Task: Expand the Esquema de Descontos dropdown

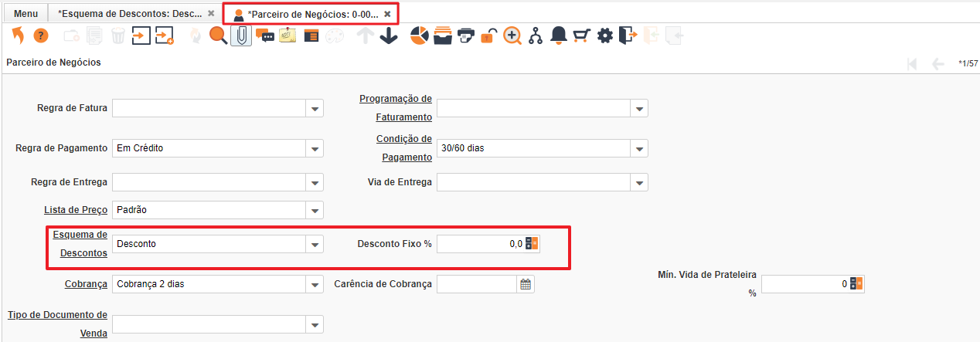Action: 315,244
